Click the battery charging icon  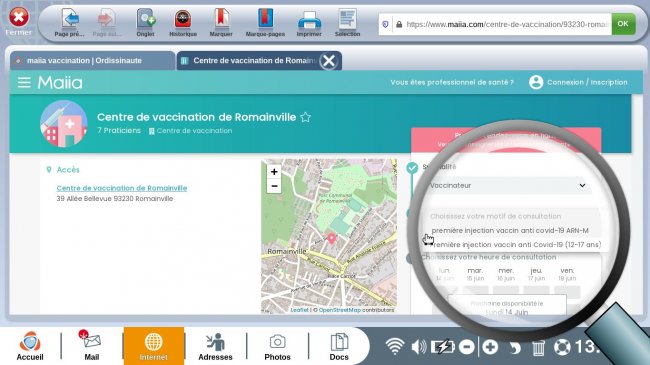[x=442, y=347]
